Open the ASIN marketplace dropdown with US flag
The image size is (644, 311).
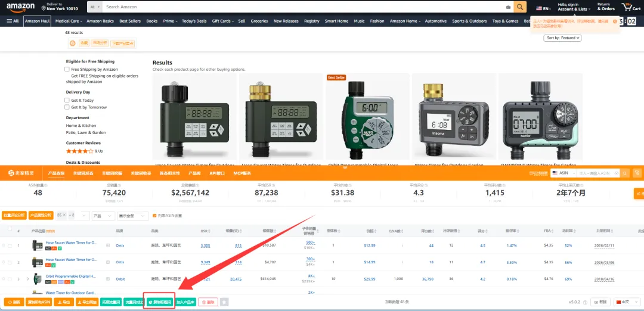point(563,173)
